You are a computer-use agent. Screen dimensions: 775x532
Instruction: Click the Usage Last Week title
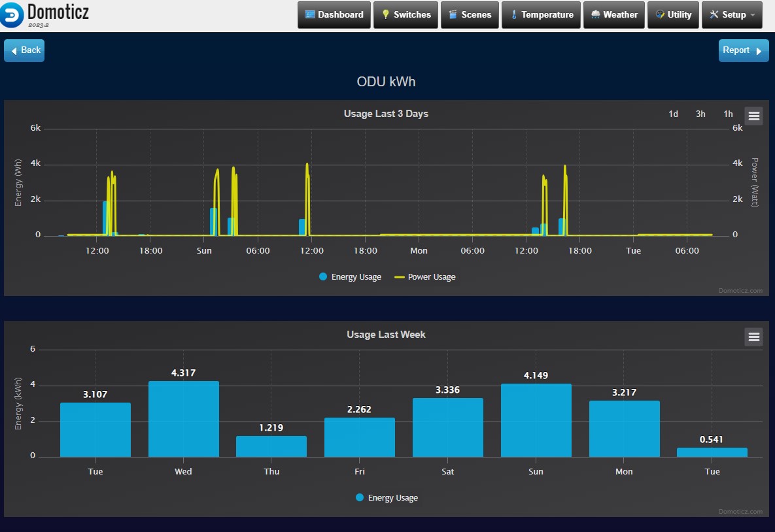coord(386,335)
